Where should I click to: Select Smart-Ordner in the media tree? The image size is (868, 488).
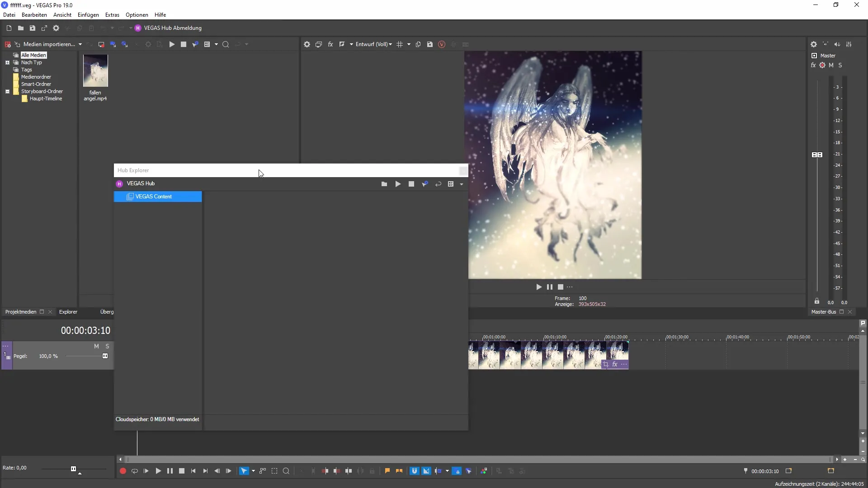36,84
